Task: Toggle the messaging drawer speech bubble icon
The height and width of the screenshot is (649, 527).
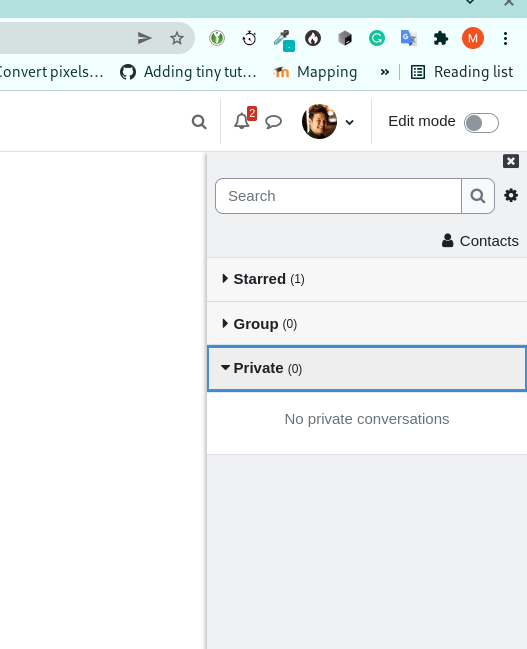Action: (273, 122)
